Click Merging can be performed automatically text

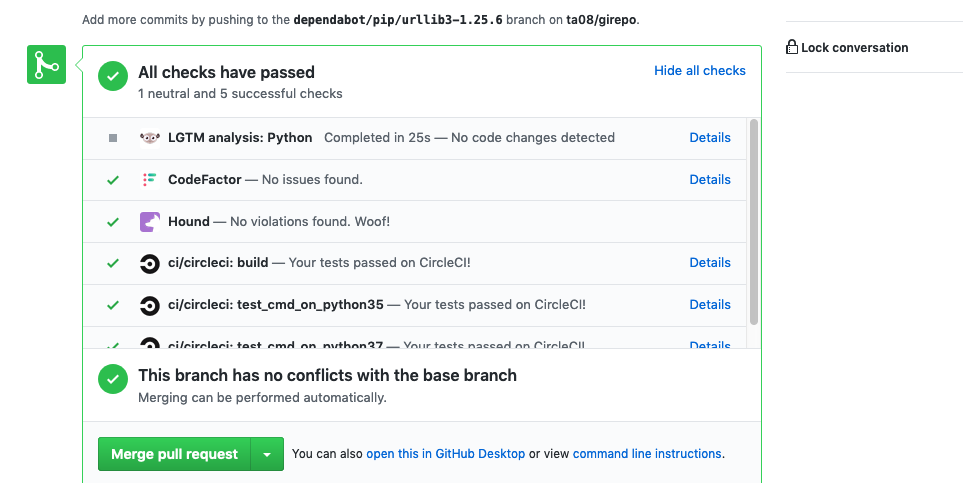262,398
